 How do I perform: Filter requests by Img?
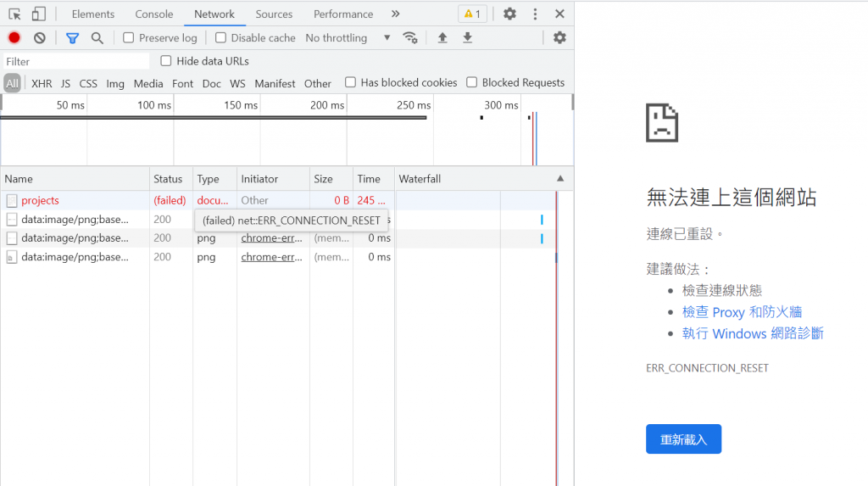[x=115, y=83]
